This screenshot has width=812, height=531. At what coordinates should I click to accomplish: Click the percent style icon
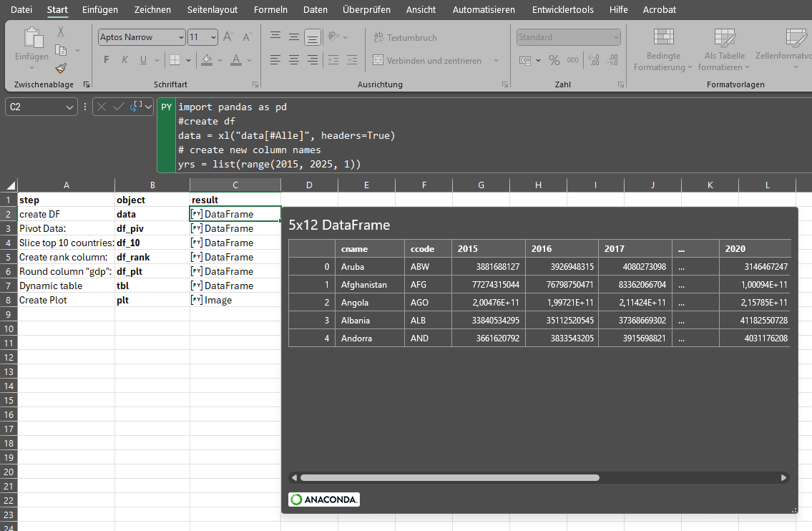point(554,61)
